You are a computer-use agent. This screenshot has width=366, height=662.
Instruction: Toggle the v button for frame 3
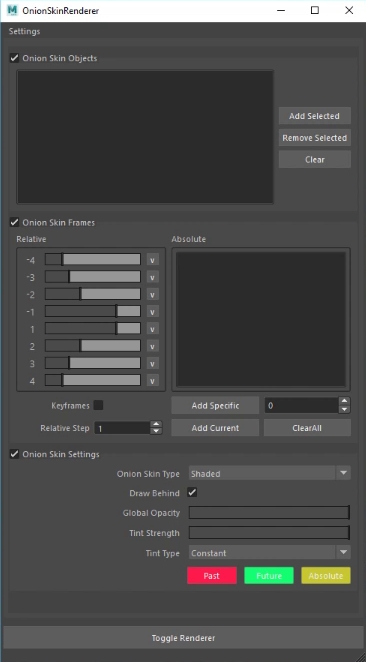coord(152,363)
